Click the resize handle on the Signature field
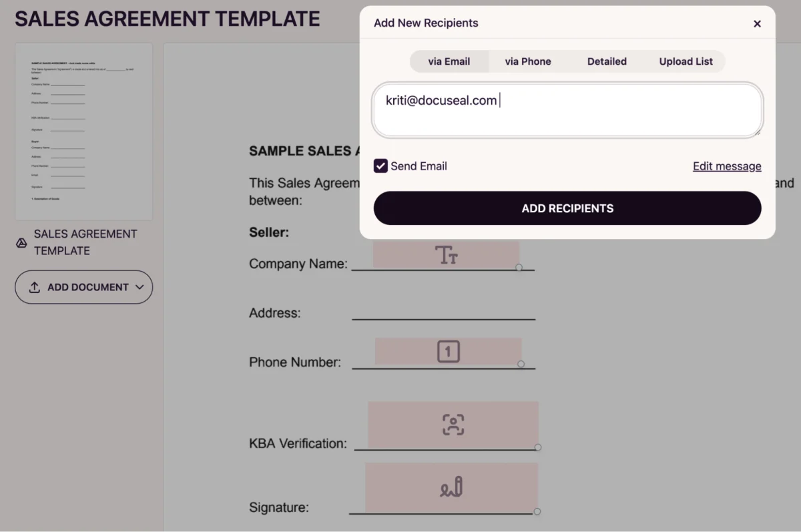Screen dimensions: 801x532 point(538,512)
